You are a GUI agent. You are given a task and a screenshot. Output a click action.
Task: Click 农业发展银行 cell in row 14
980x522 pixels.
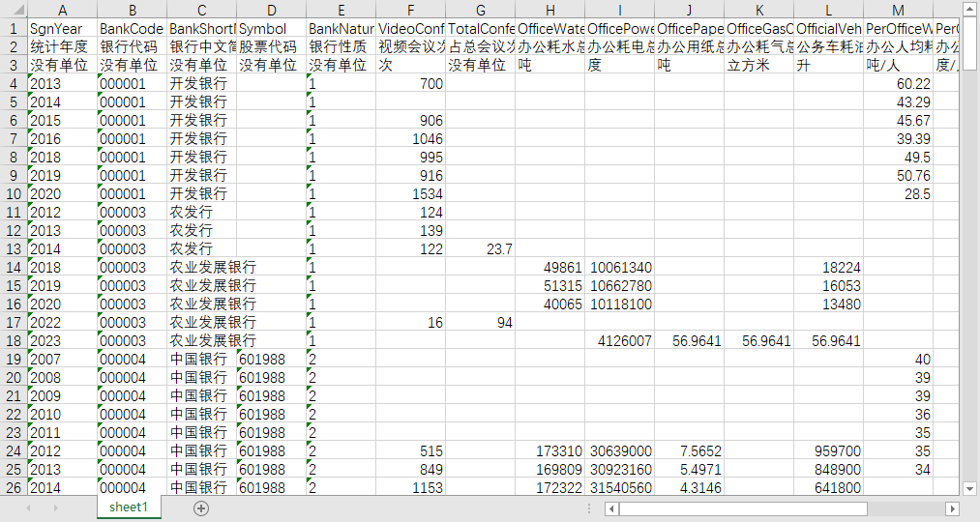coord(202,267)
